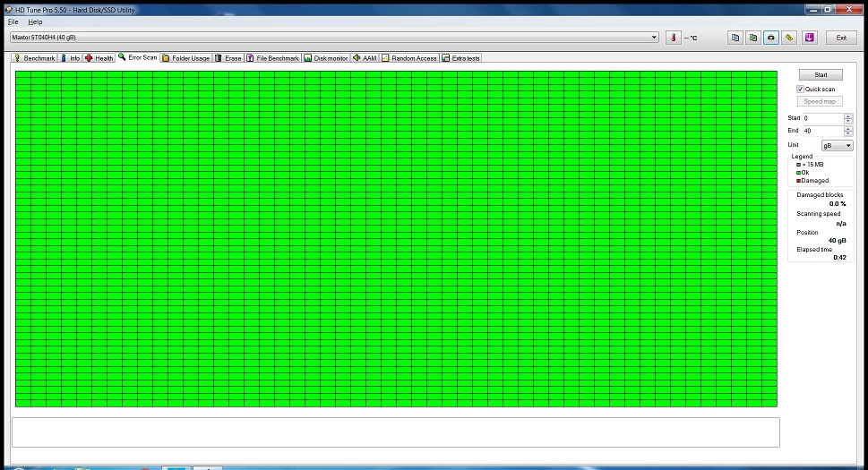The height and width of the screenshot is (470, 868).
Task: Decrease the End value with down arrow
Action: (848, 133)
